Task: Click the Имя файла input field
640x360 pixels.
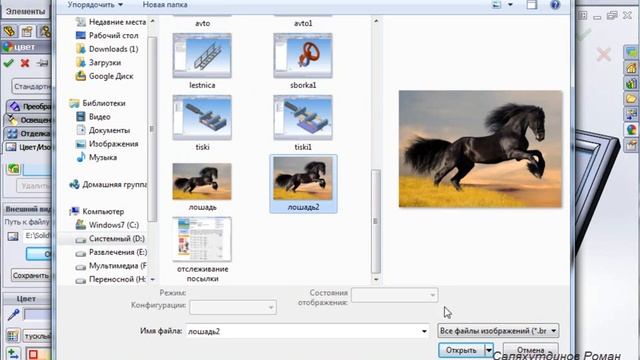Action: pos(303,331)
